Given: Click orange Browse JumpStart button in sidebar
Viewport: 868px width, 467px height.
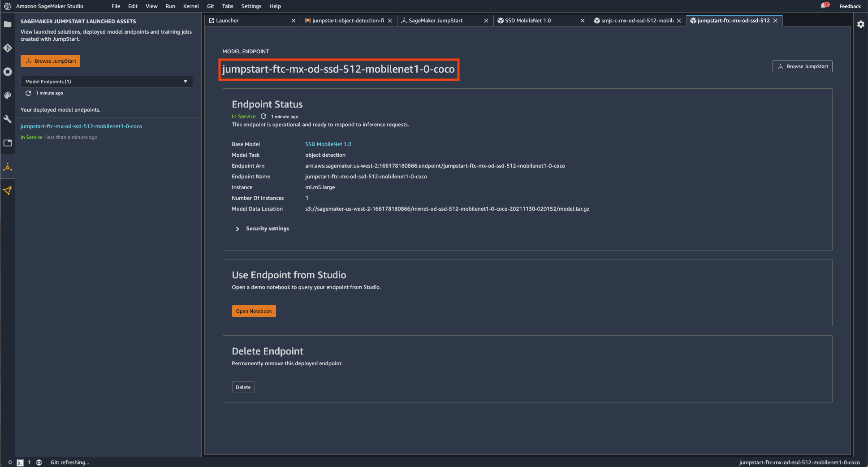Looking at the screenshot, I should pyautogui.click(x=50, y=61).
